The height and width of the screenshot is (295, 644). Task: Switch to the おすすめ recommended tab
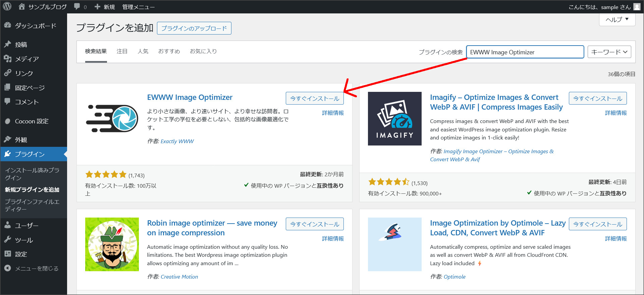(169, 51)
